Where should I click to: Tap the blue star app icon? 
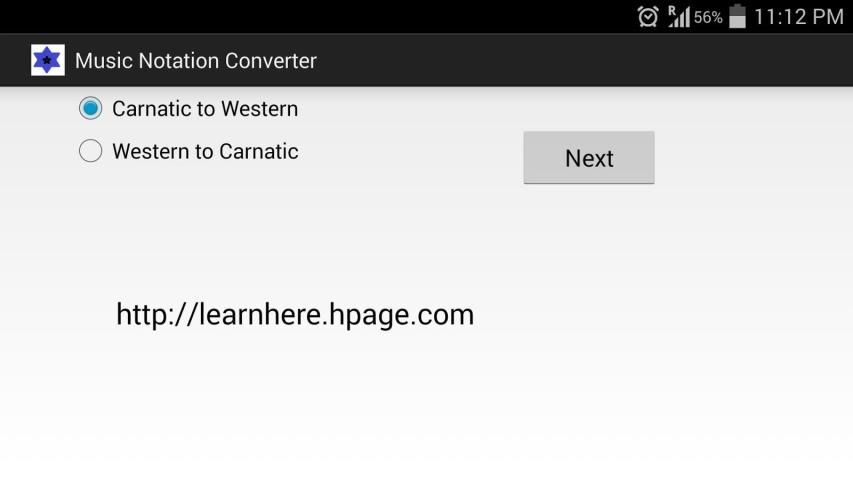coord(48,60)
